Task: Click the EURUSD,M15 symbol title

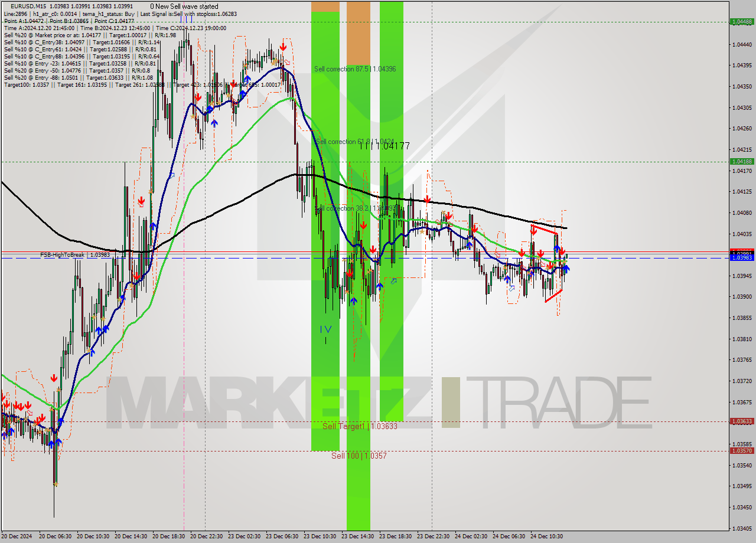Action: tap(28, 6)
